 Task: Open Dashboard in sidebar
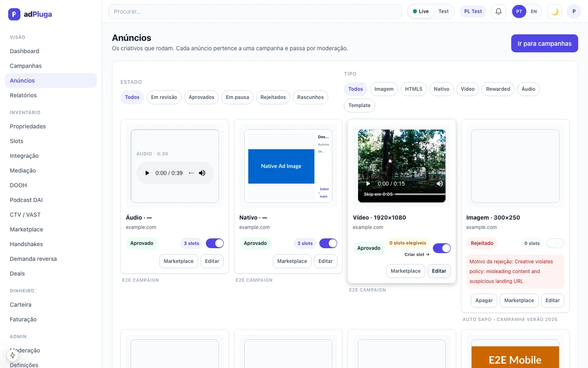(x=51, y=51)
